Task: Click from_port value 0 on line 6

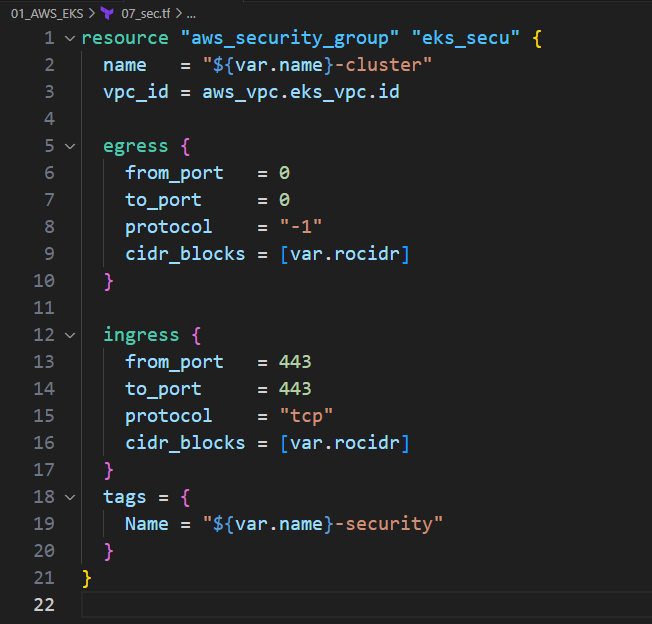Action: 284,173
